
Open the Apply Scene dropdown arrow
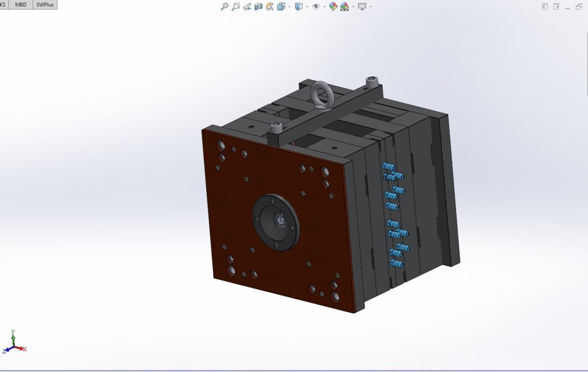(x=353, y=7)
